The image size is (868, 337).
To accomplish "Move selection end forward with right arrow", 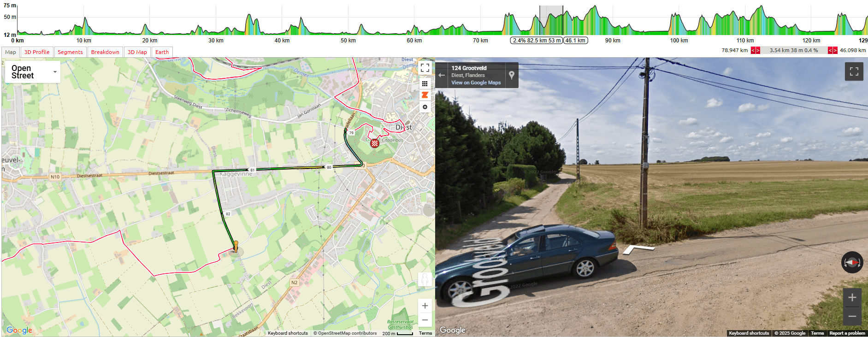I will coord(835,51).
